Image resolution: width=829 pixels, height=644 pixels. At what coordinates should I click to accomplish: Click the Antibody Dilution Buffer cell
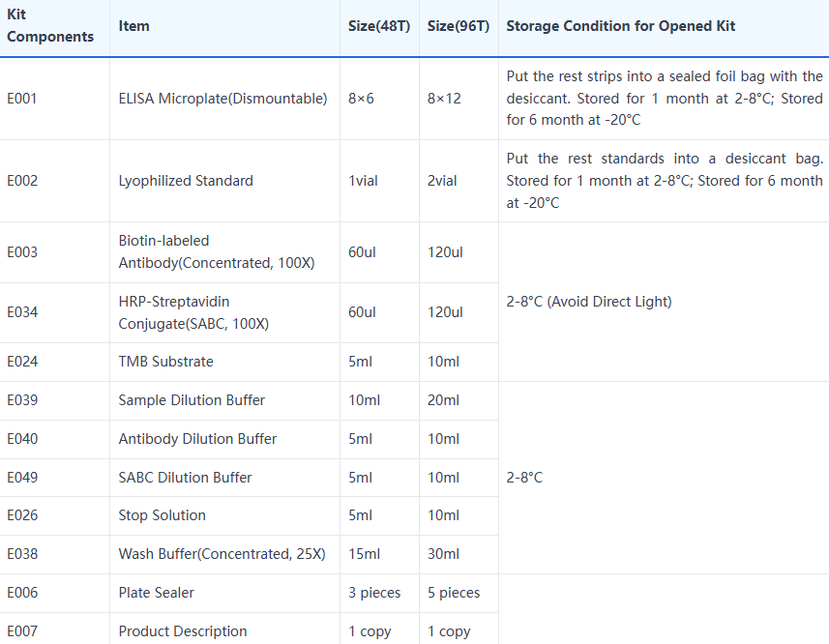tap(197, 439)
